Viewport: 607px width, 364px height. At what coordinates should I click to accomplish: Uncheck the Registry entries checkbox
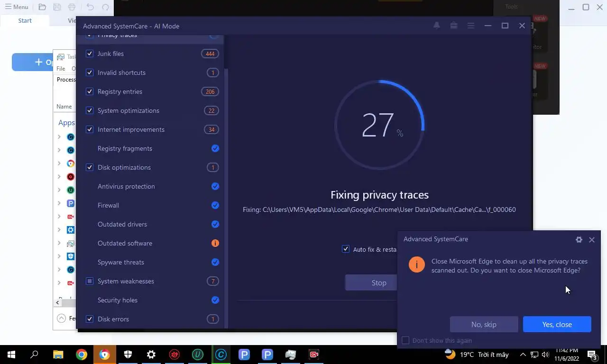90,91
